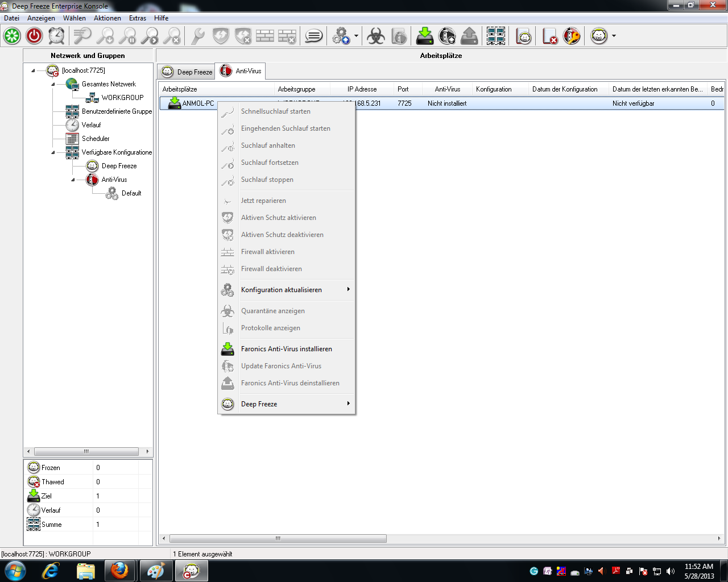The width and height of the screenshot is (728, 582).
Task: Expand the Konfiguration aktualisieren submenu
Action: pos(287,290)
